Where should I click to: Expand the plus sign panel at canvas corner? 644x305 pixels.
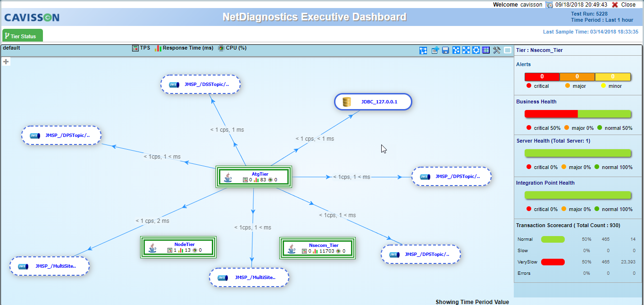(6, 61)
